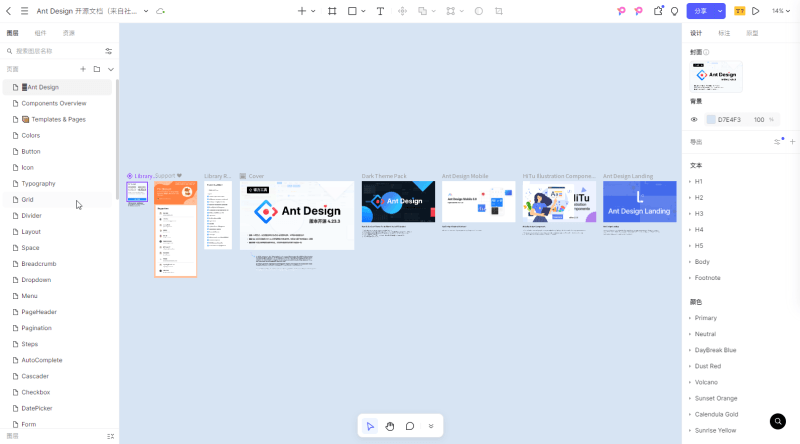Screen dimensions: 800x444
Task: Open the share button dropdown arrow
Action: click(720, 11)
